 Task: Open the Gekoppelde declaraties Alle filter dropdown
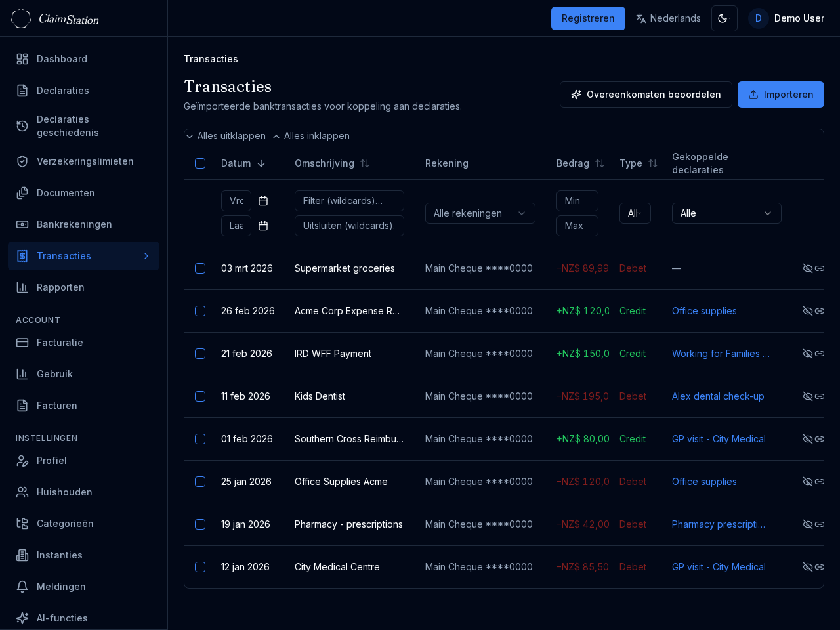tap(726, 213)
